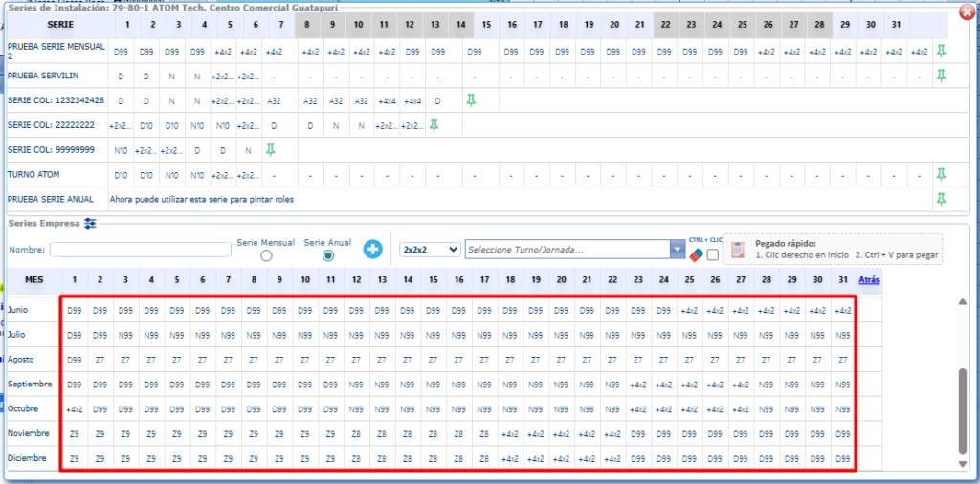This screenshot has width=980, height=484.
Task: Click the Atrás link
Action: point(868,280)
